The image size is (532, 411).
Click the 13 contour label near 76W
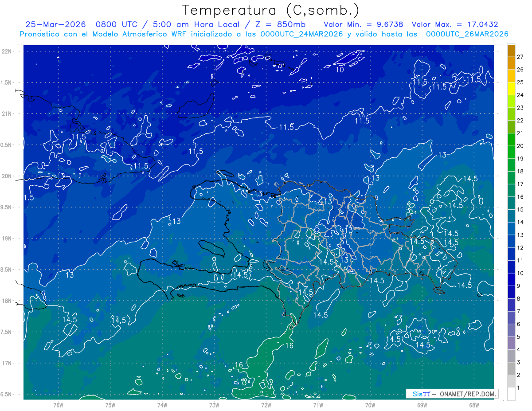(x=70, y=275)
